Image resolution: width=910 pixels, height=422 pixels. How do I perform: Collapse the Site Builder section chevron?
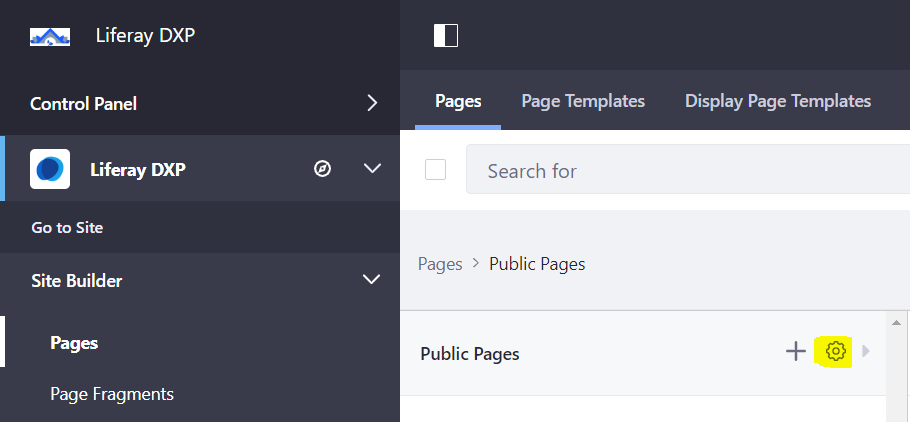(x=372, y=281)
